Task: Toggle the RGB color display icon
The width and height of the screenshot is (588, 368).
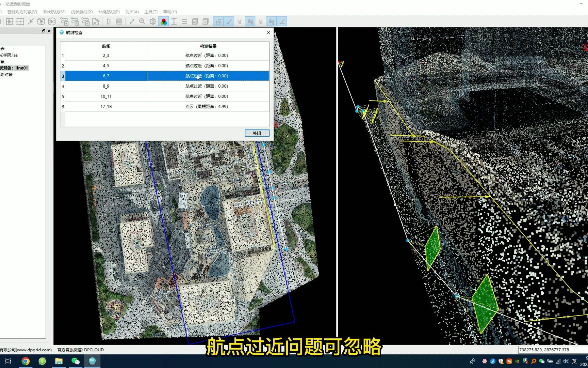Action: [x=164, y=21]
